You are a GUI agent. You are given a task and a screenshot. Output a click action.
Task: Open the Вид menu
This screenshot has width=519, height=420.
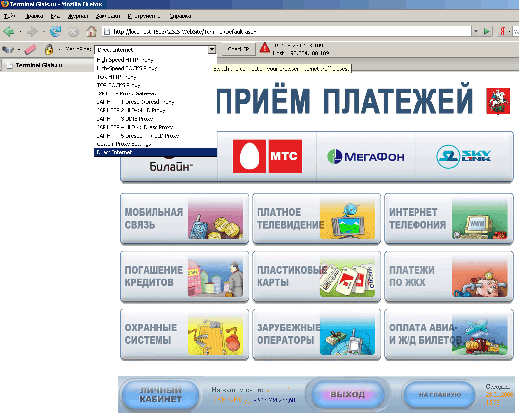[x=55, y=16]
